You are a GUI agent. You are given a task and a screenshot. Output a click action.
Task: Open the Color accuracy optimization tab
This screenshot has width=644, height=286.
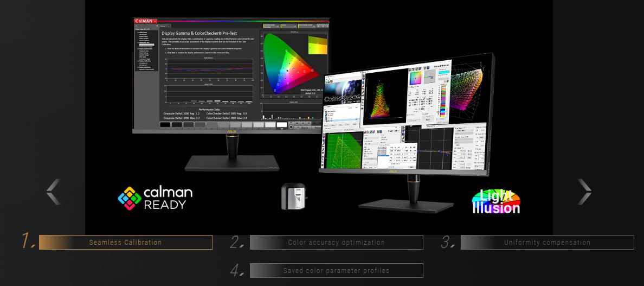click(336, 243)
